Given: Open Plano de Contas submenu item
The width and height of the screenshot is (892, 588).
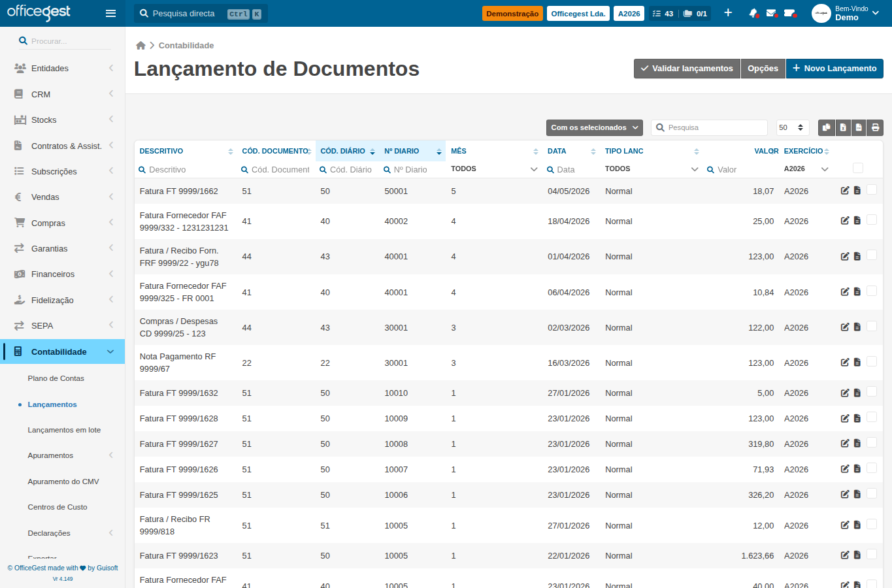Looking at the screenshot, I should point(56,378).
